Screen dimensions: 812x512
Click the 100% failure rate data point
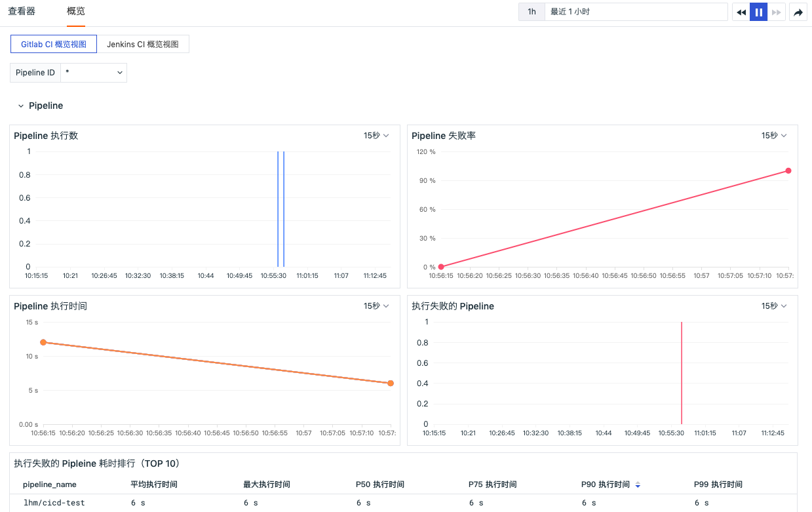click(788, 170)
